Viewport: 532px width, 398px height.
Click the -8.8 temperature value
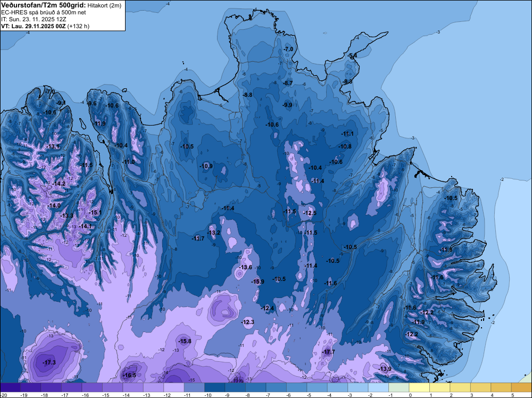[248, 95]
